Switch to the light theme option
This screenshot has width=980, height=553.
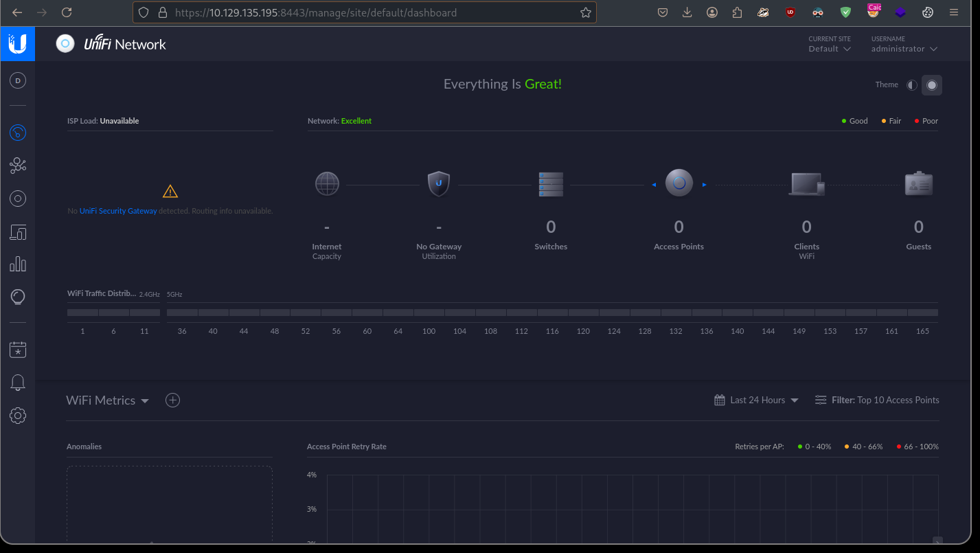point(911,85)
